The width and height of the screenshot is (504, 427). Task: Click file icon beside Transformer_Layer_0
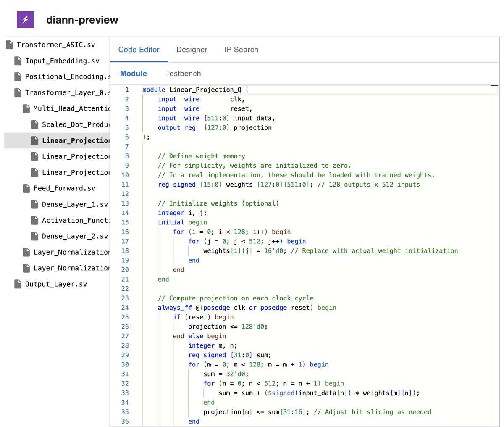[x=18, y=92]
